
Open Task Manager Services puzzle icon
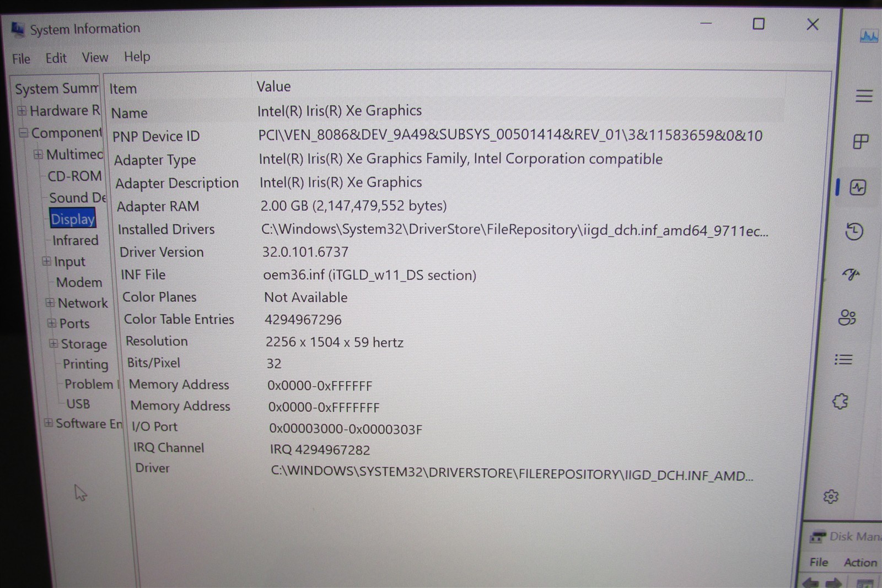pos(840,401)
